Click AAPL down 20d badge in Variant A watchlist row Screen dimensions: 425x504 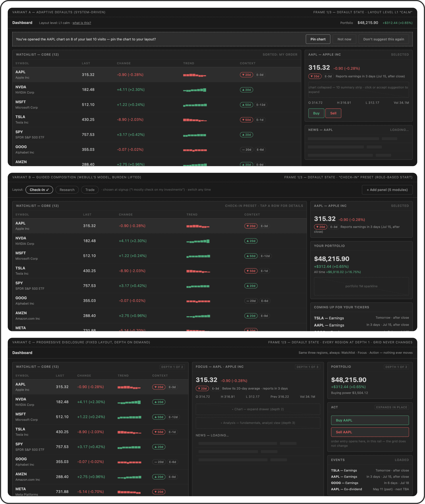point(246,75)
